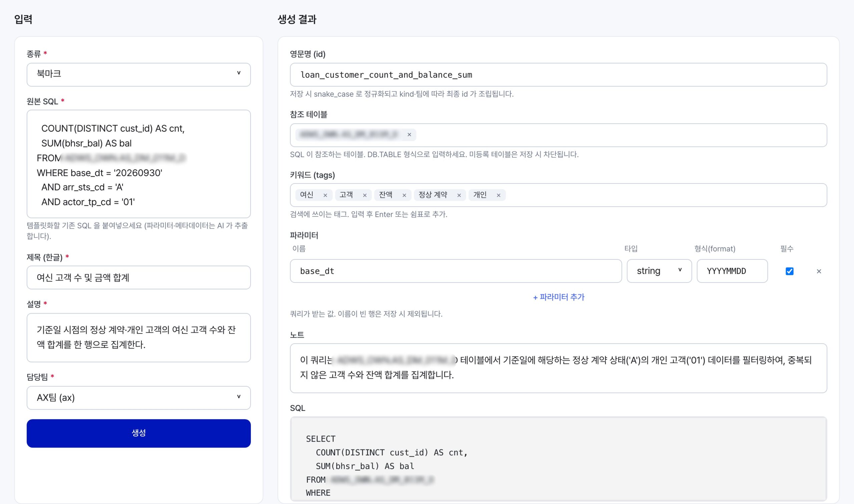Screen dimensions: 854x504
Task: Click COUNT(DISTINCT cust_id) in generated SQL
Action: [372, 453]
